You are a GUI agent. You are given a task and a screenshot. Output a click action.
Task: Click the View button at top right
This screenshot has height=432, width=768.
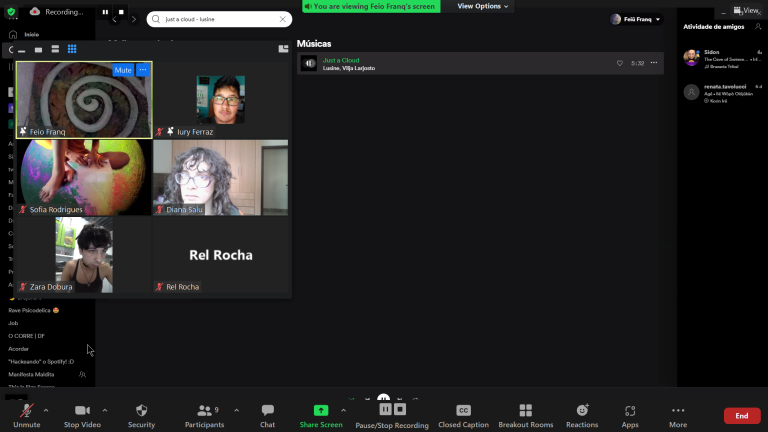point(745,10)
